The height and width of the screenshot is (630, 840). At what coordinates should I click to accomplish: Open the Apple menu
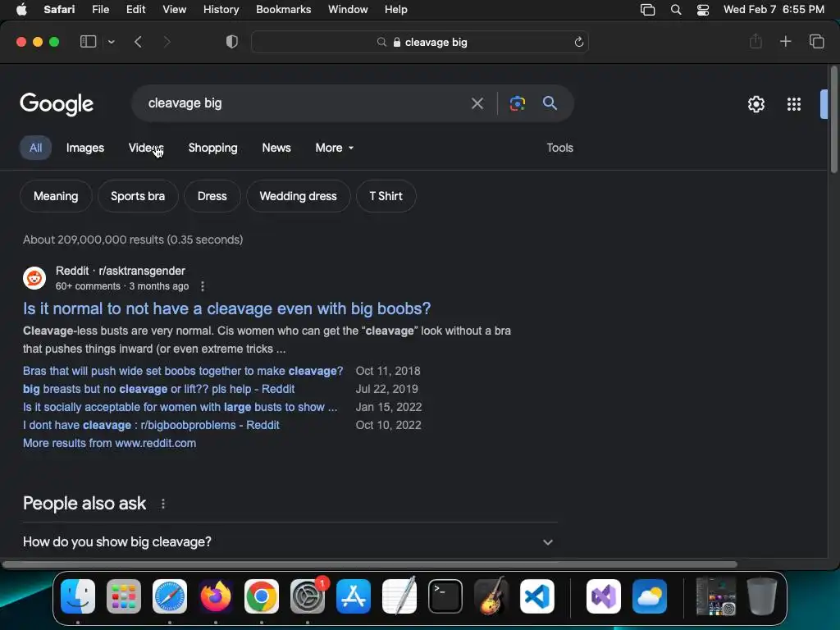tap(21, 9)
